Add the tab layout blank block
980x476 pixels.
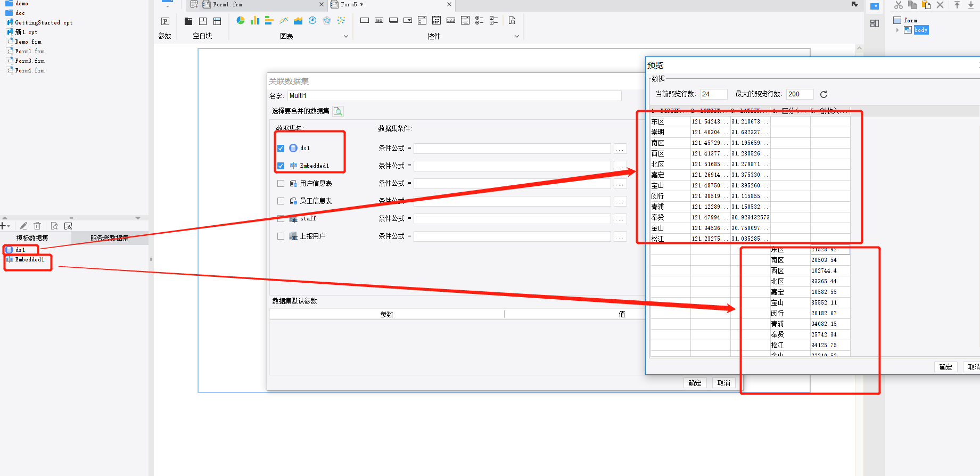[188, 21]
